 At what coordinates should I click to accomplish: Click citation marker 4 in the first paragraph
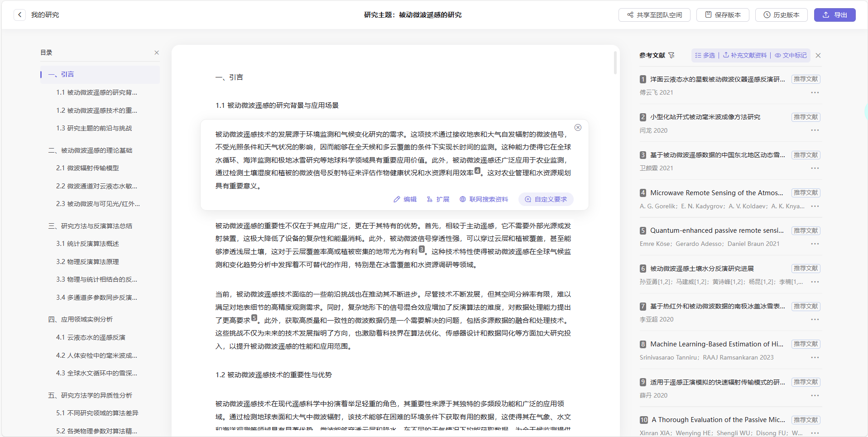coord(477,171)
